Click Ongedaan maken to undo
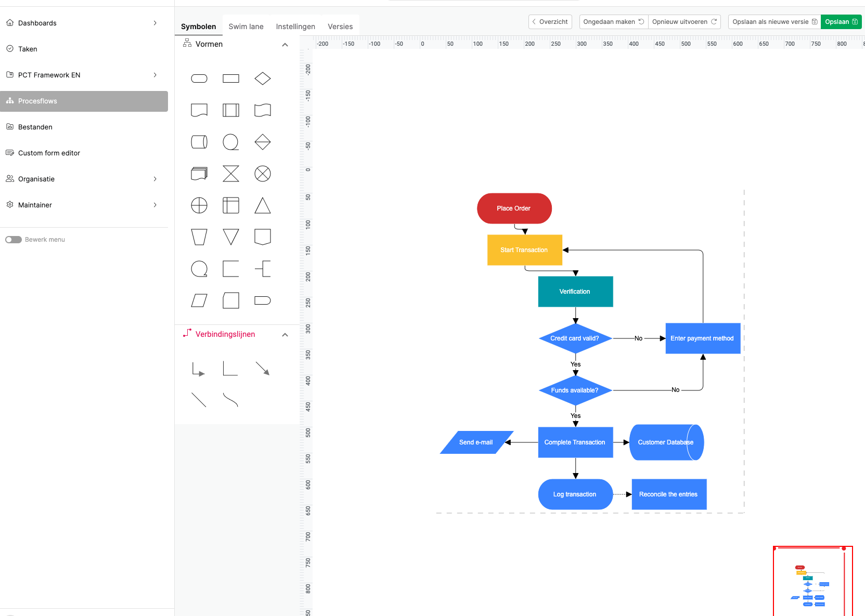The image size is (865, 616). coord(613,22)
